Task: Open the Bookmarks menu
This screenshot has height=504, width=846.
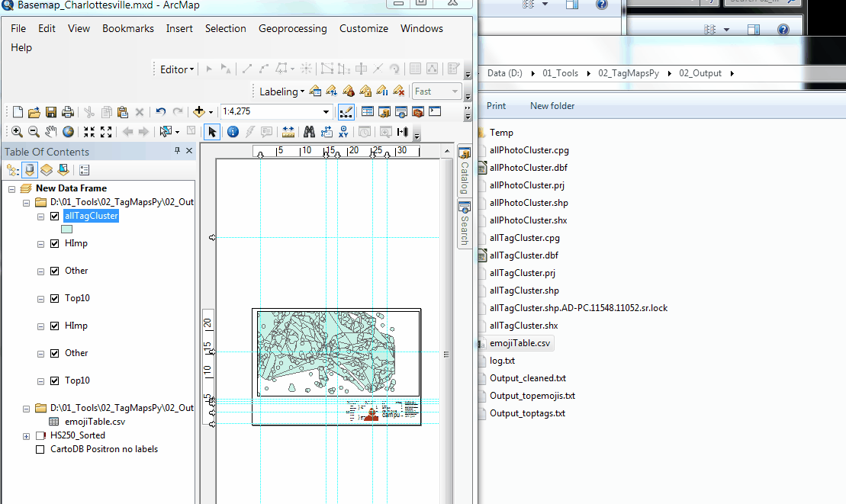Action: pyautogui.click(x=127, y=28)
